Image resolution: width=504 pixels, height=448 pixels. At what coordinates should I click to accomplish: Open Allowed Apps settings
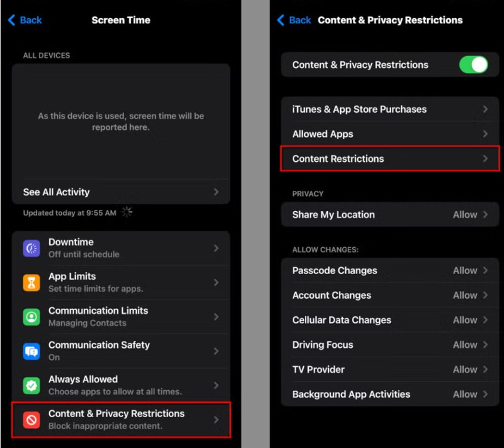[x=389, y=134]
